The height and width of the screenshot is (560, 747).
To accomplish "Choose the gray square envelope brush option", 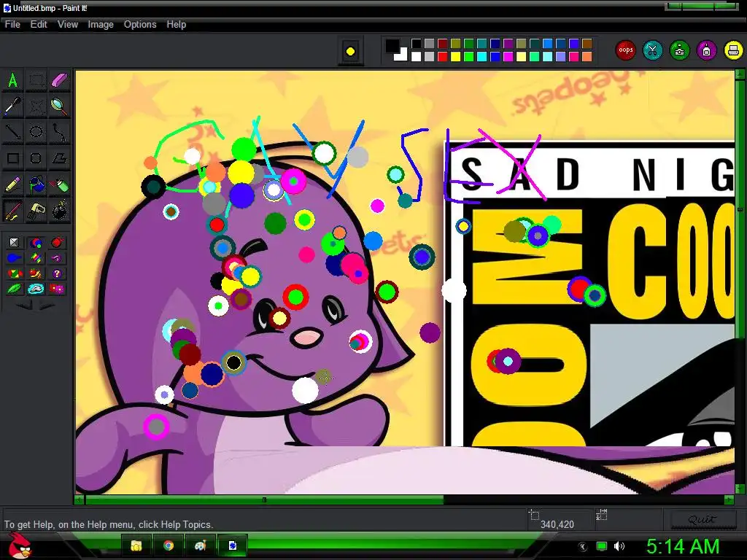I will (15, 243).
